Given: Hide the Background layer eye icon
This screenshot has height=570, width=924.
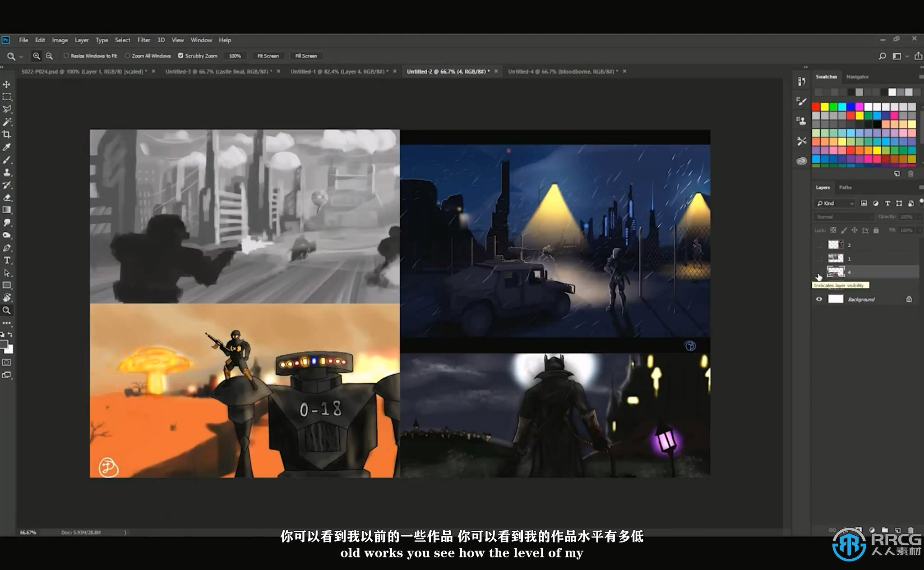Looking at the screenshot, I should pos(819,299).
